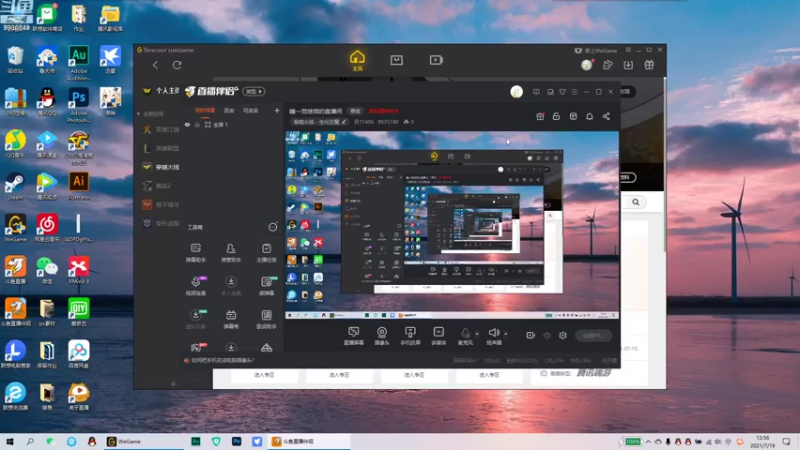800x450 pixels.
Task: Mute the microphone icon
Action: pos(465,335)
